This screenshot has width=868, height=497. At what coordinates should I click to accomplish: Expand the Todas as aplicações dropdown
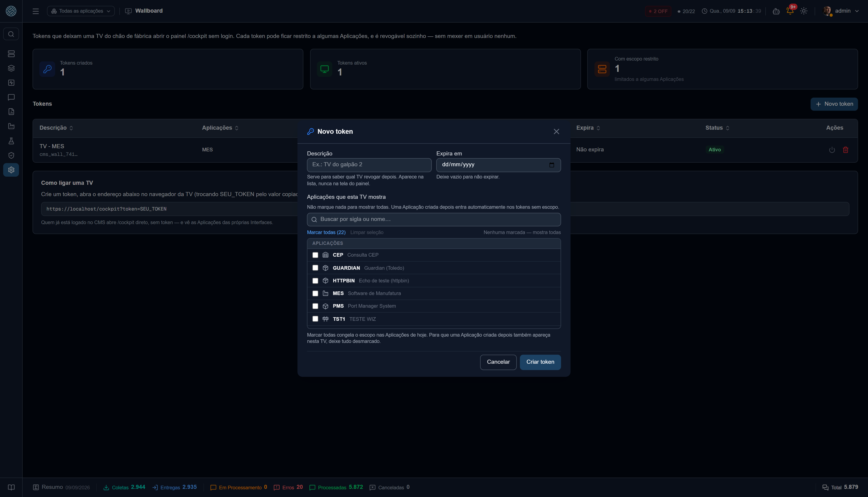(81, 11)
